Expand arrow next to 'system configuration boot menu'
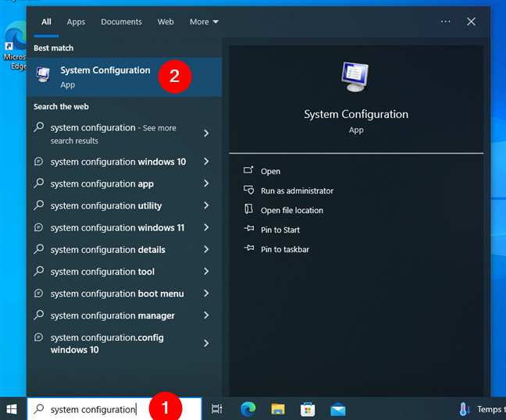Screen dimensions: 506x420 [206, 294]
